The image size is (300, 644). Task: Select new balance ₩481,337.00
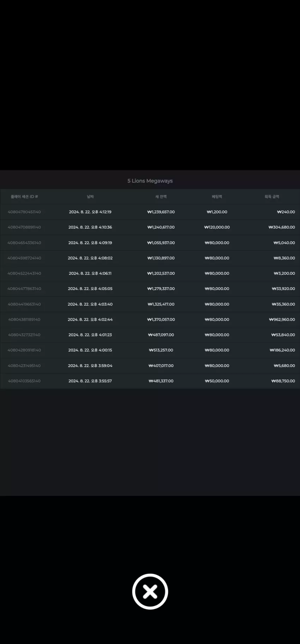coord(161,381)
